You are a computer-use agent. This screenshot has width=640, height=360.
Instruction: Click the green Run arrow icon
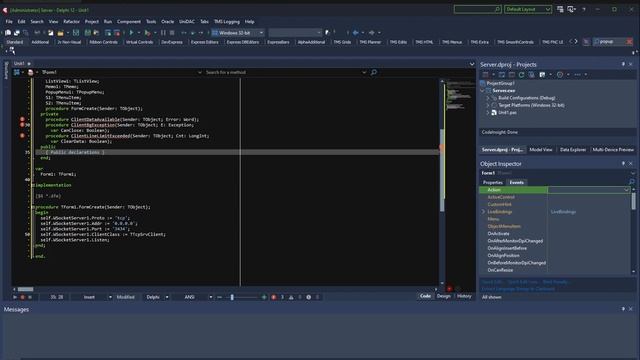tap(131, 33)
